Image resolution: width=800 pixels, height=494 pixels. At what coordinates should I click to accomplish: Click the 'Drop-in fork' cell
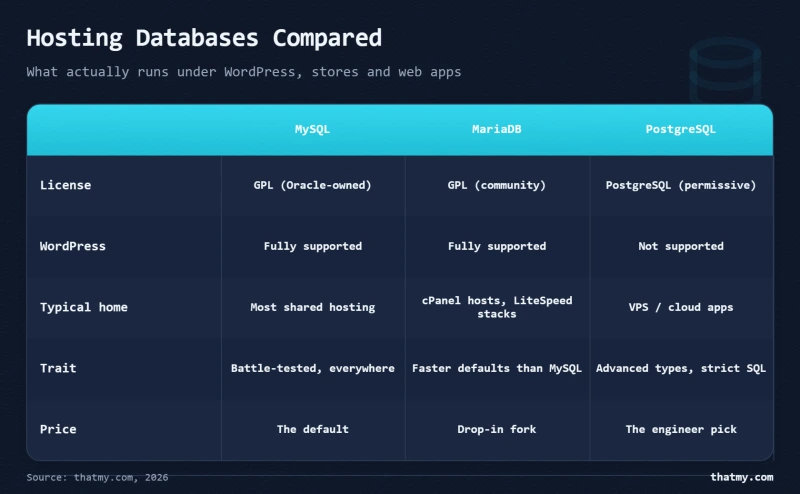tap(496, 429)
